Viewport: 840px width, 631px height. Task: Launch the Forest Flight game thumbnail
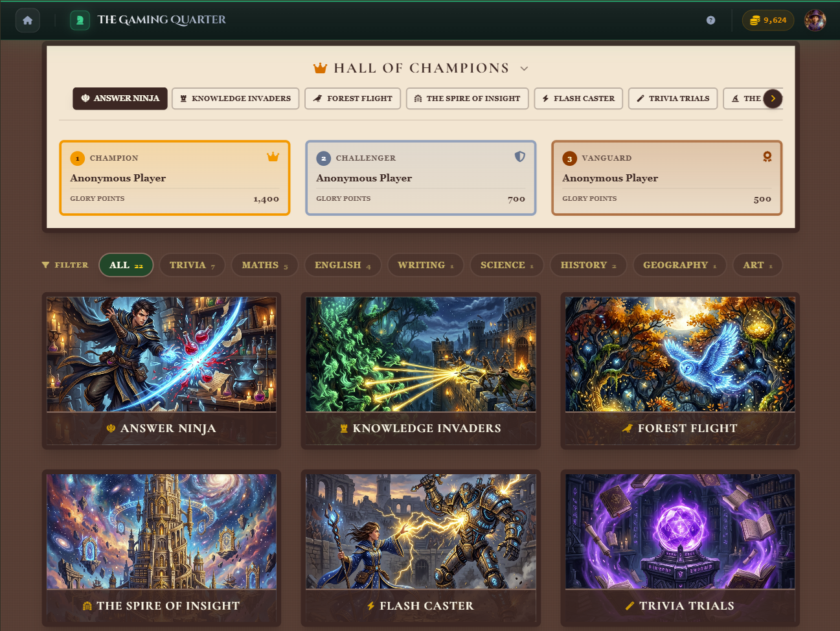[x=680, y=354]
